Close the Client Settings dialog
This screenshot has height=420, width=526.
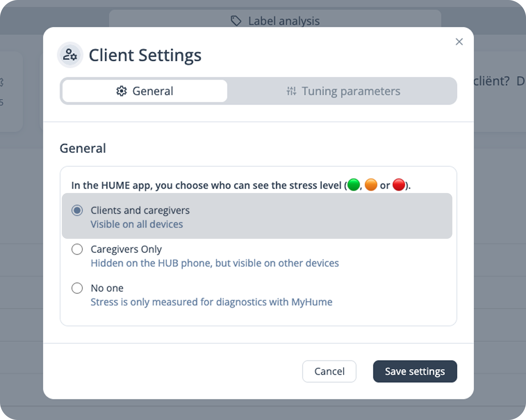pos(459,42)
